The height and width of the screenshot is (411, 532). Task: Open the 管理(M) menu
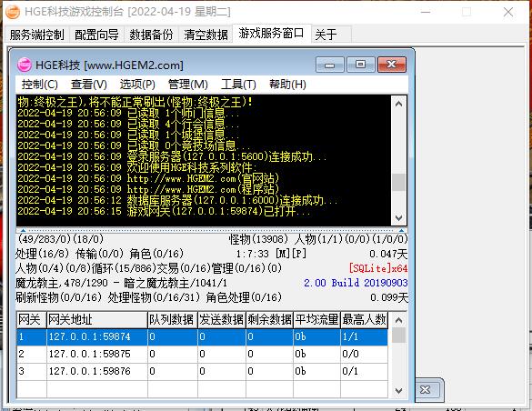(x=188, y=85)
